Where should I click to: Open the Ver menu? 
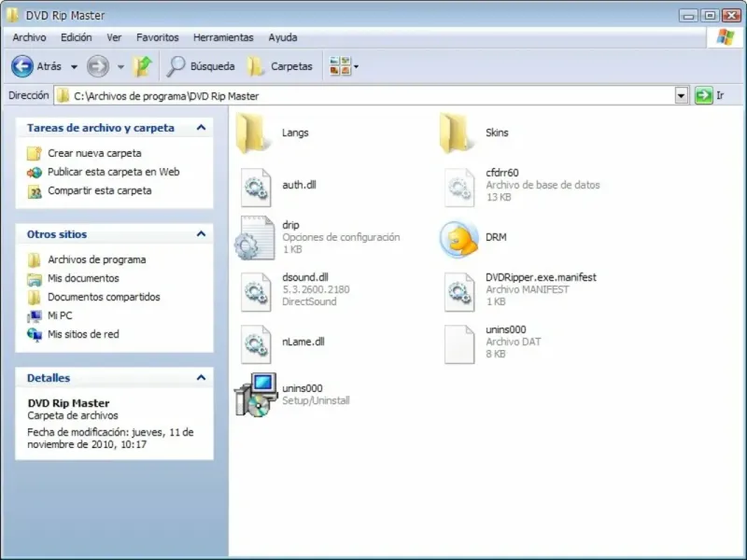point(114,37)
